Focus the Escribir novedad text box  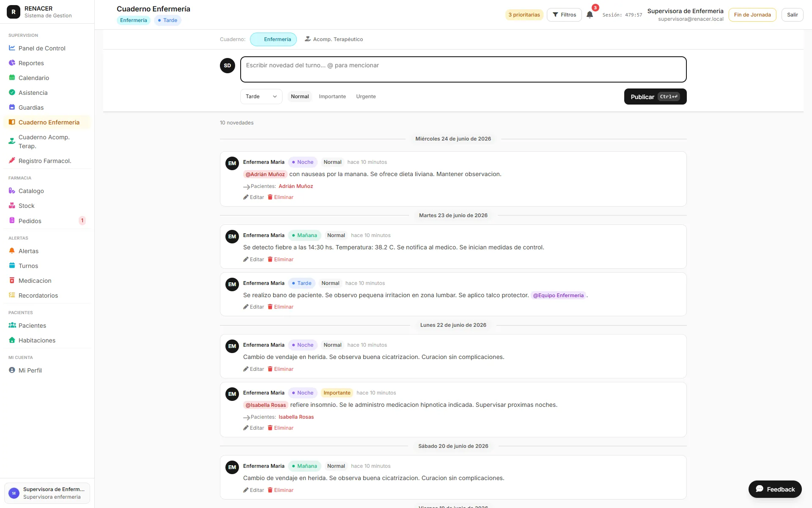point(463,69)
